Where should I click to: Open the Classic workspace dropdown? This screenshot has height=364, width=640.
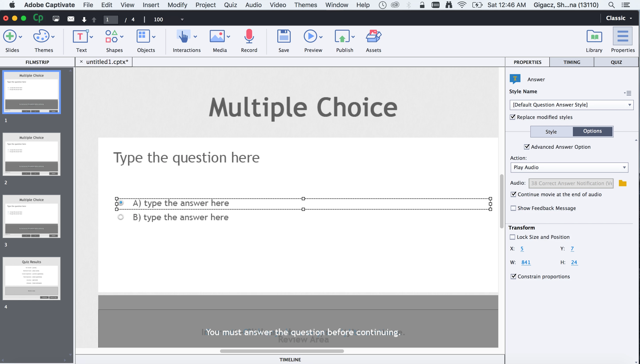point(618,18)
